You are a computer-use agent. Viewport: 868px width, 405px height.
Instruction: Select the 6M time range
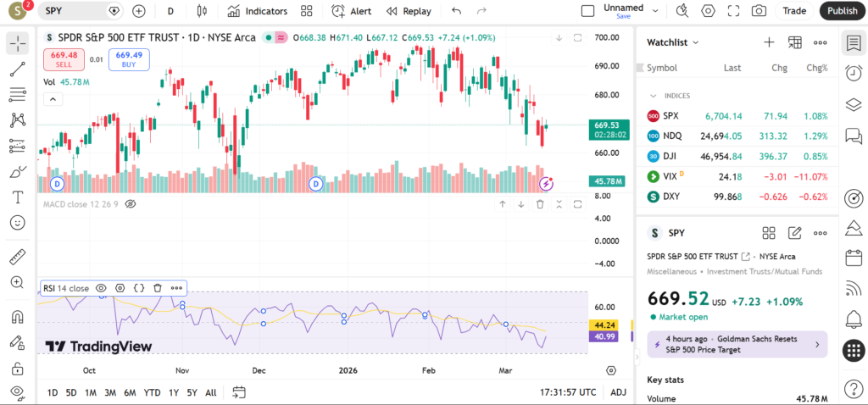pos(130,392)
